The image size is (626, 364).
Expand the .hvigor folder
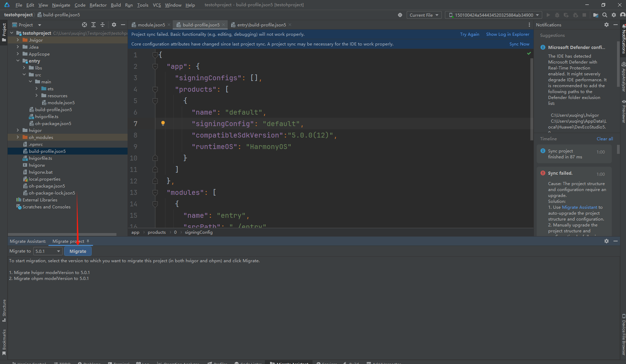click(18, 40)
